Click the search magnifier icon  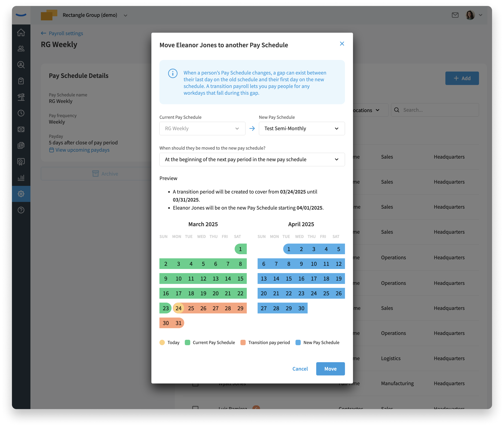pyautogui.click(x=397, y=110)
